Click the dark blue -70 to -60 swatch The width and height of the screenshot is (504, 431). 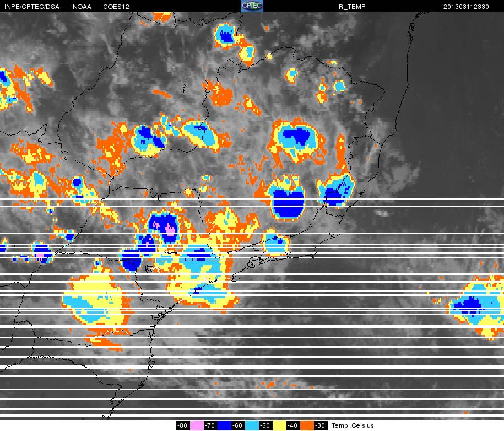[224, 425]
